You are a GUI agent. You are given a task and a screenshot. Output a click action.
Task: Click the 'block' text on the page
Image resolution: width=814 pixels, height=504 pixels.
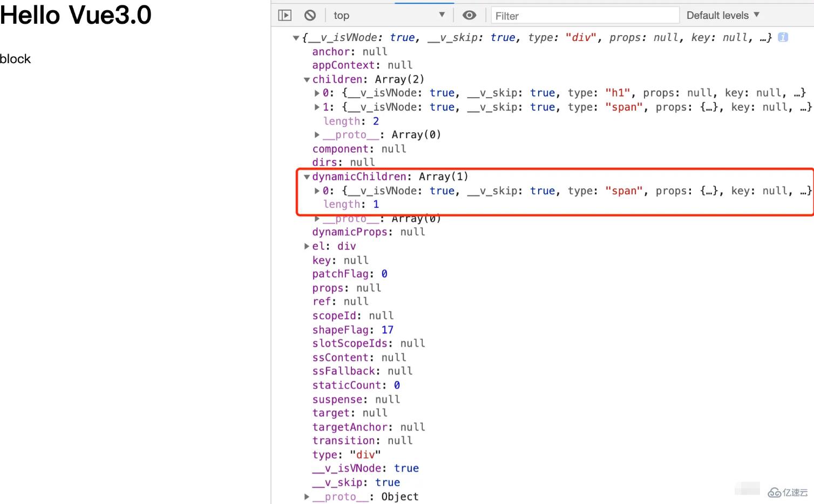[x=15, y=59]
